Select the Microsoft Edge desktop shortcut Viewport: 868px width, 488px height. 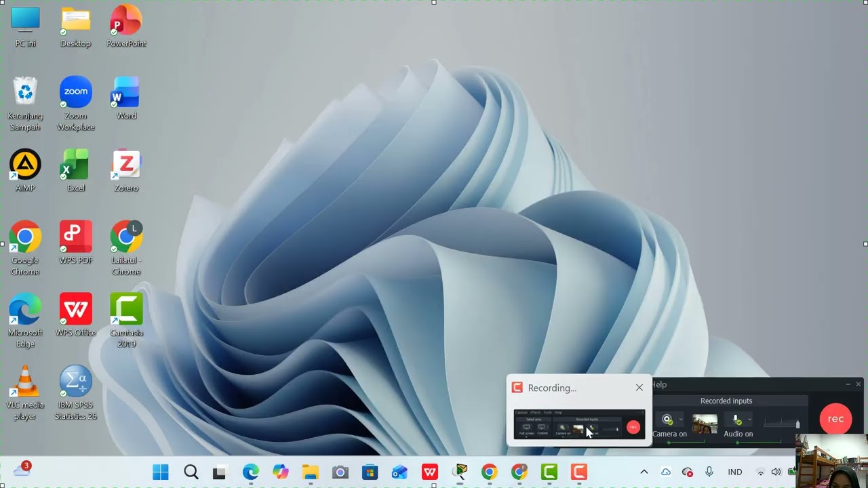25,321
